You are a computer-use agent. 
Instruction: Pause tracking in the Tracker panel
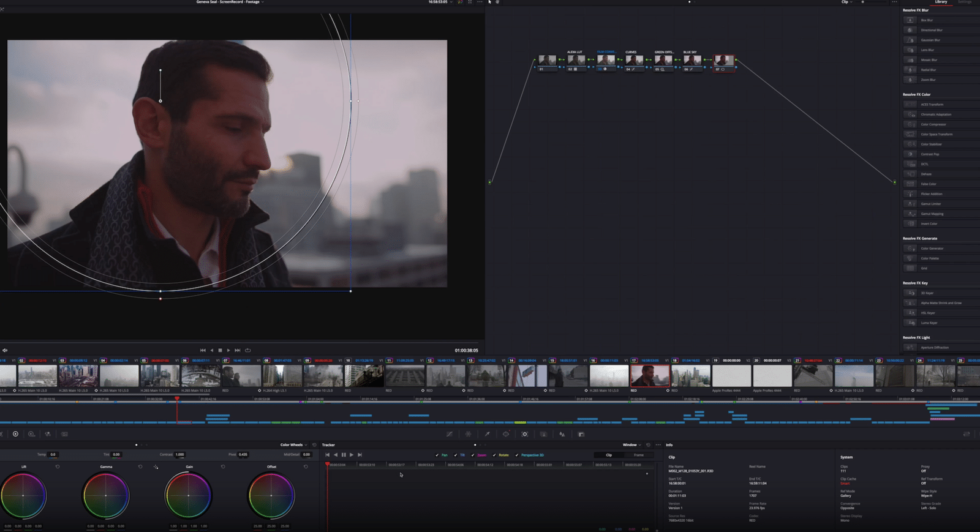pos(344,455)
